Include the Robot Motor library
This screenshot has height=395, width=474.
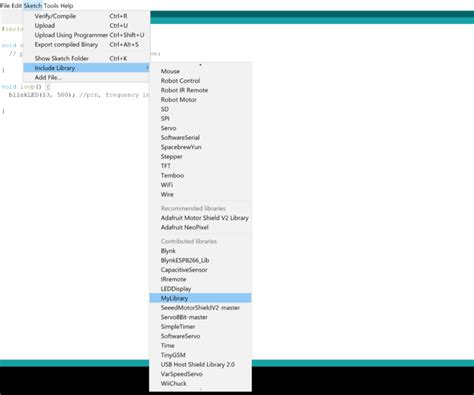pyautogui.click(x=200, y=100)
